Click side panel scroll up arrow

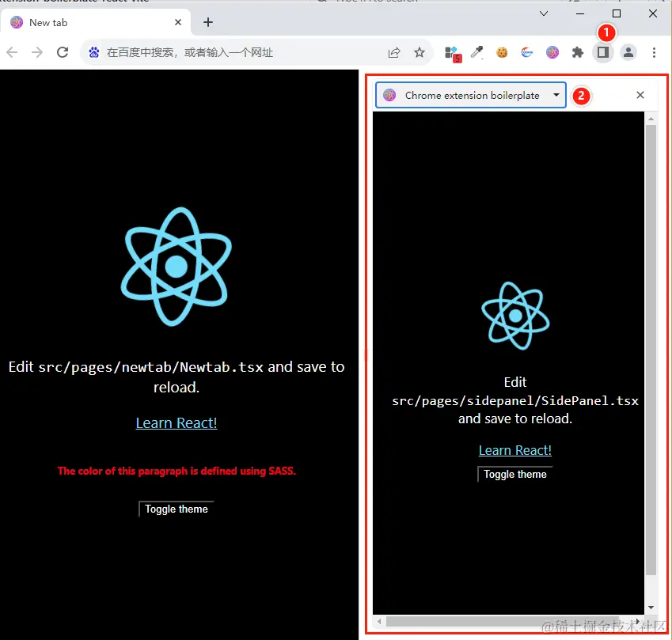pyautogui.click(x=651, y=119)
